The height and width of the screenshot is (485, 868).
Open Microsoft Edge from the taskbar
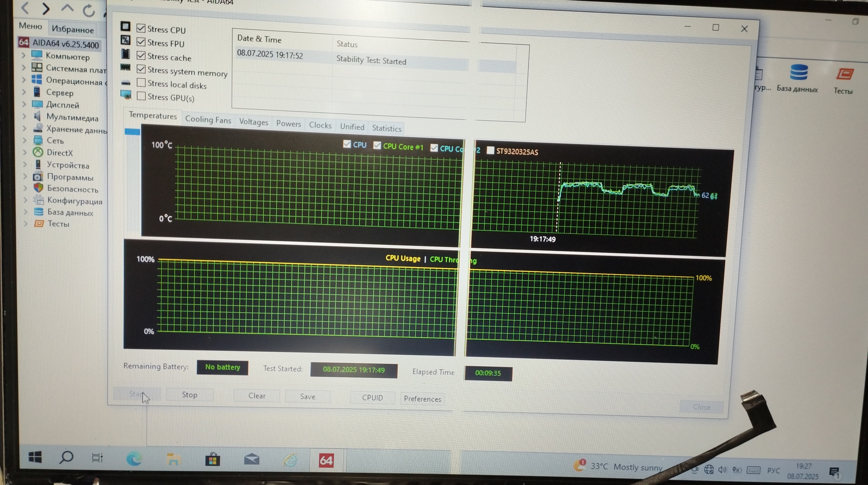coord(134,459)
